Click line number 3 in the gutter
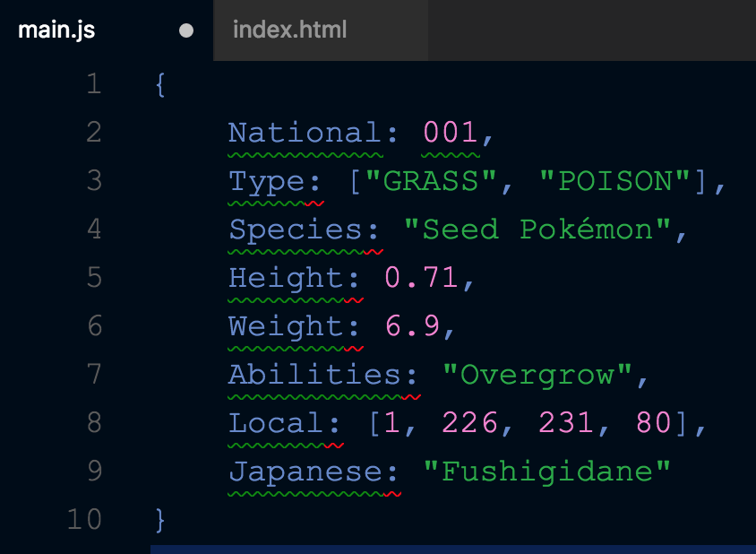This screenshot has height=554, width=756. [94, 180]
